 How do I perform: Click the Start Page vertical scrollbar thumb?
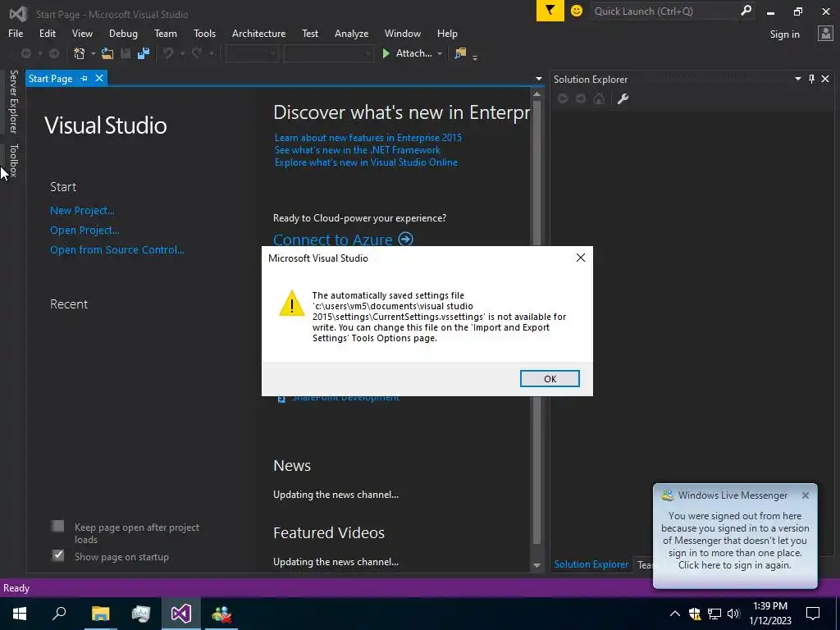pos(536,322)
